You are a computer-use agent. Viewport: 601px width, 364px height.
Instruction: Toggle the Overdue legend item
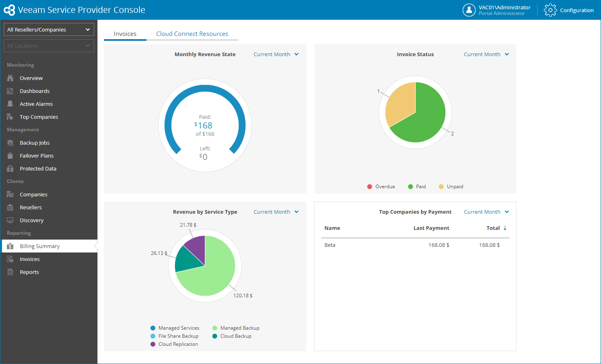pos(381,187)
